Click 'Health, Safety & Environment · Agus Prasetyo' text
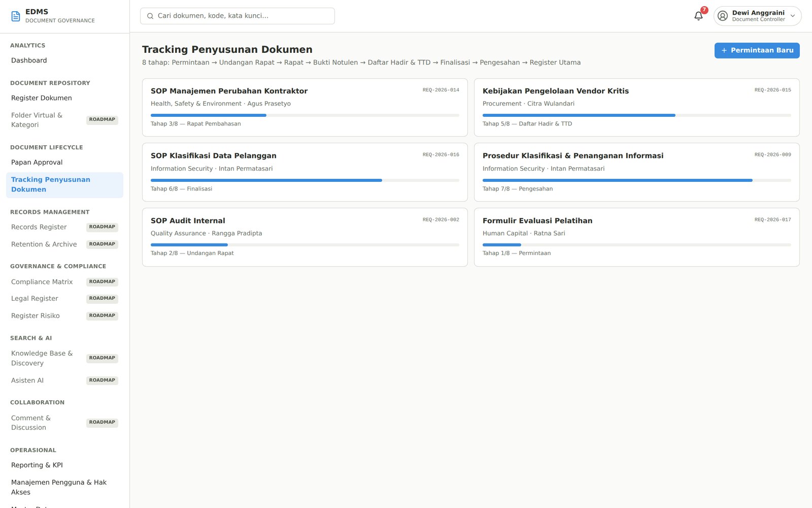Viewport: 812px width, 508px height. [x=221, y=104]
